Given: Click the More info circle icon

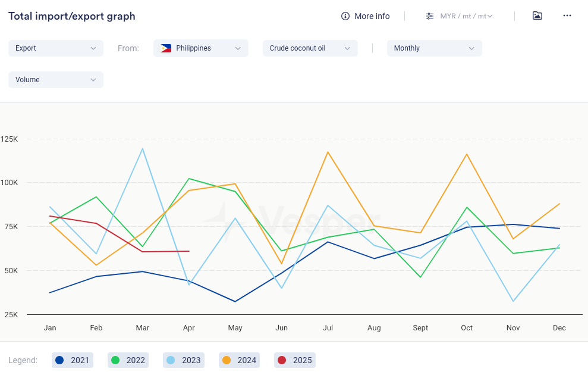Looking at the screenshot, I should click(x=345, y=16).
